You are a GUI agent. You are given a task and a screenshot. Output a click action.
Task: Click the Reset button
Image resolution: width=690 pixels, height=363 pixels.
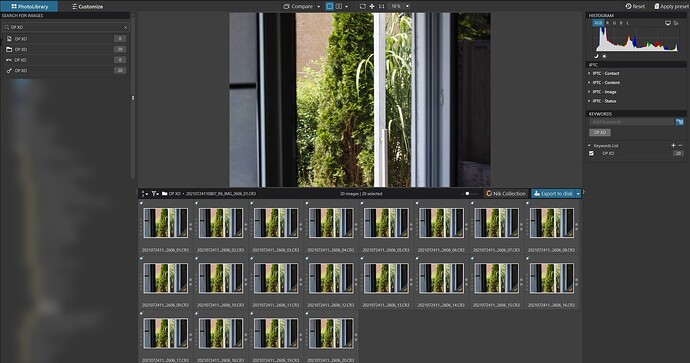[635, 6]
